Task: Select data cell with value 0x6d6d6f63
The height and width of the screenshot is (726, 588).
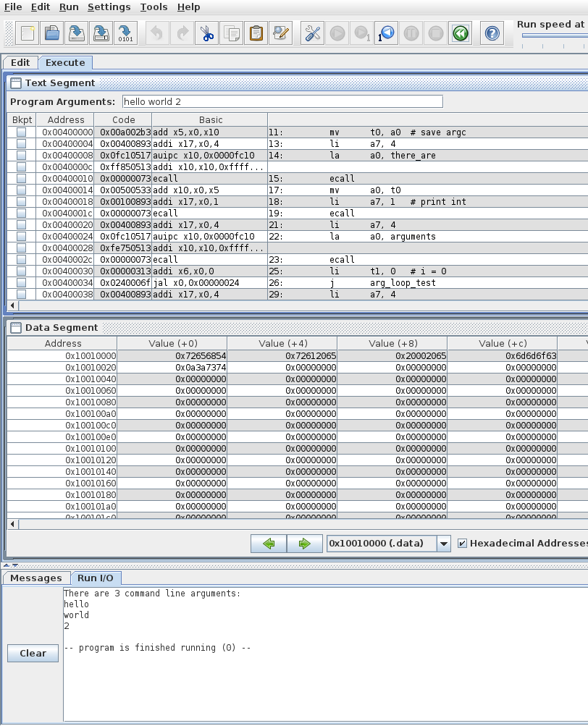Action: pos(503,356)
